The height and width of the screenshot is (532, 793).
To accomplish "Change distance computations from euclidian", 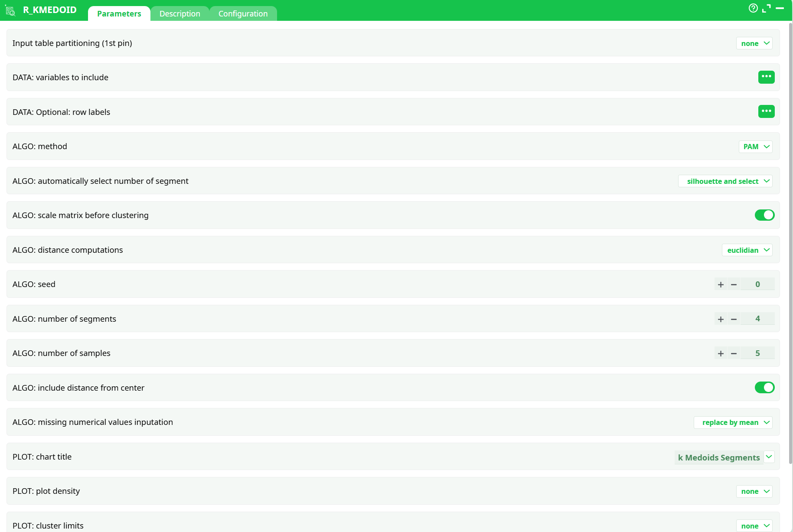I will pos(747,250).
